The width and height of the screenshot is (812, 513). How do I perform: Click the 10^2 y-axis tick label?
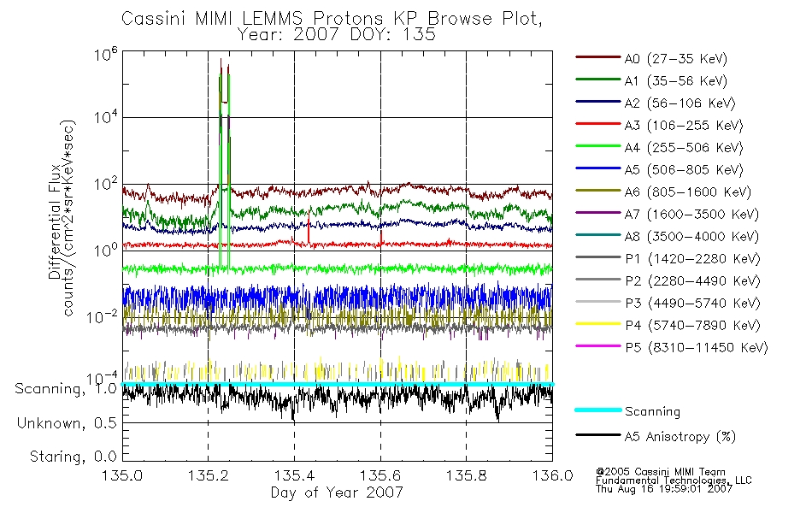pos(106,185)
